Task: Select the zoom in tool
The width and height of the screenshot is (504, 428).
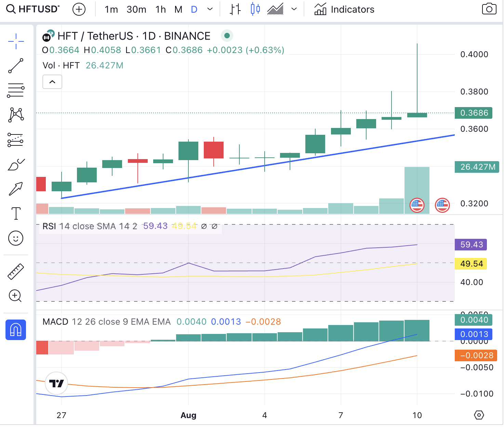Action: pos(16,296)
